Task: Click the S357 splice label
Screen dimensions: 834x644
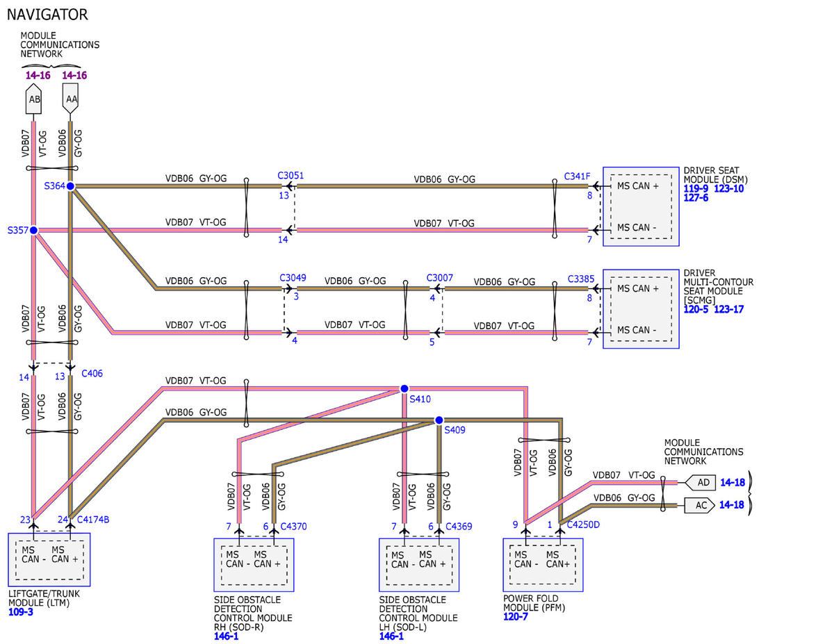Action: (17, 230)
